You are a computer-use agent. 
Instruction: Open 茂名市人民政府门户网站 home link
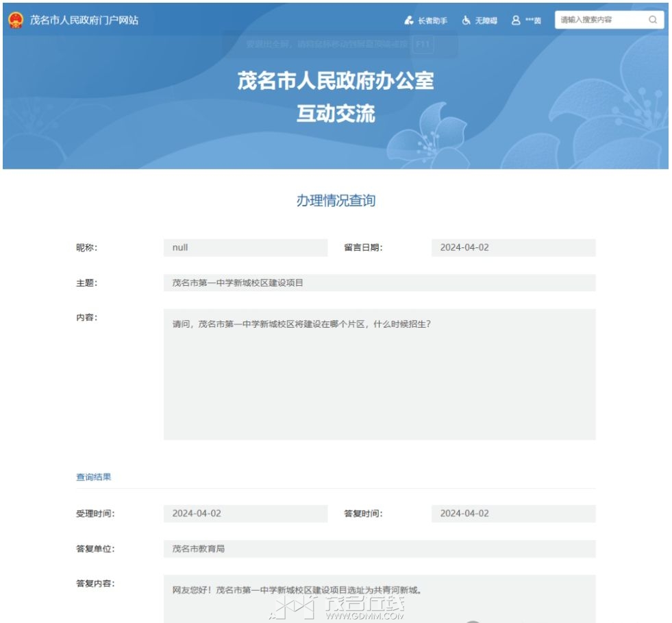click(x=84, y=20)
